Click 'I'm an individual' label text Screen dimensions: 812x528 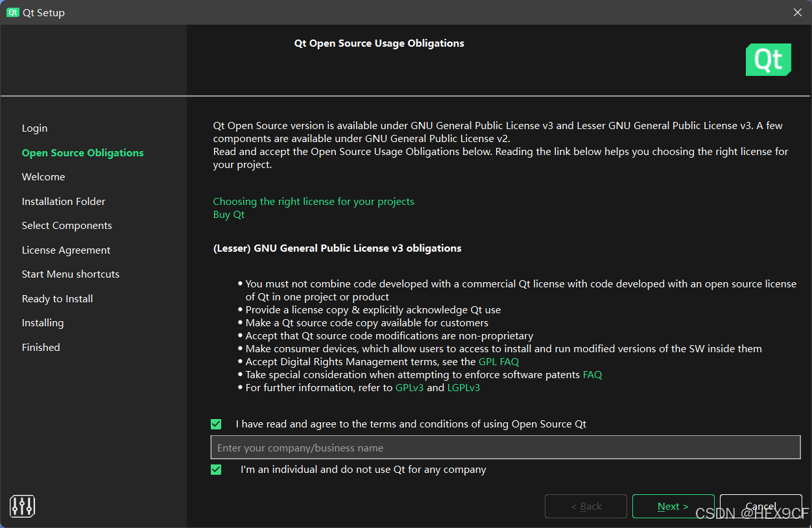pos(363,470)
